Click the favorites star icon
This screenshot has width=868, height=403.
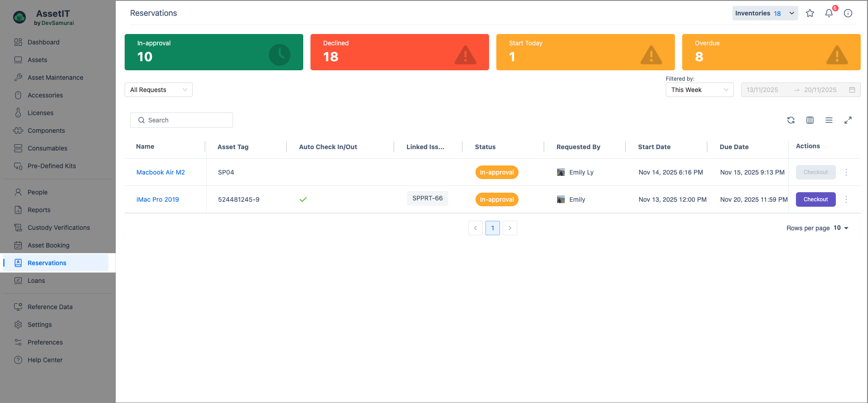(810, 13)
